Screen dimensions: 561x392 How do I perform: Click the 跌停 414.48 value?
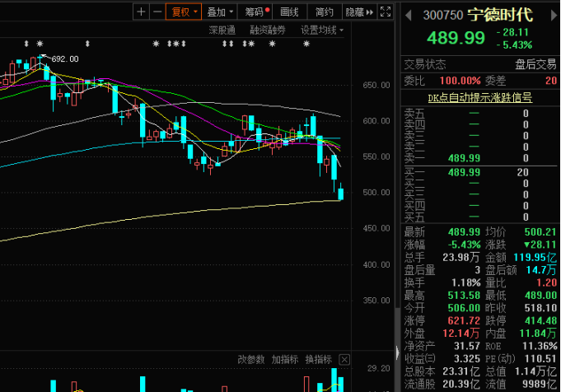coord(540,321)
